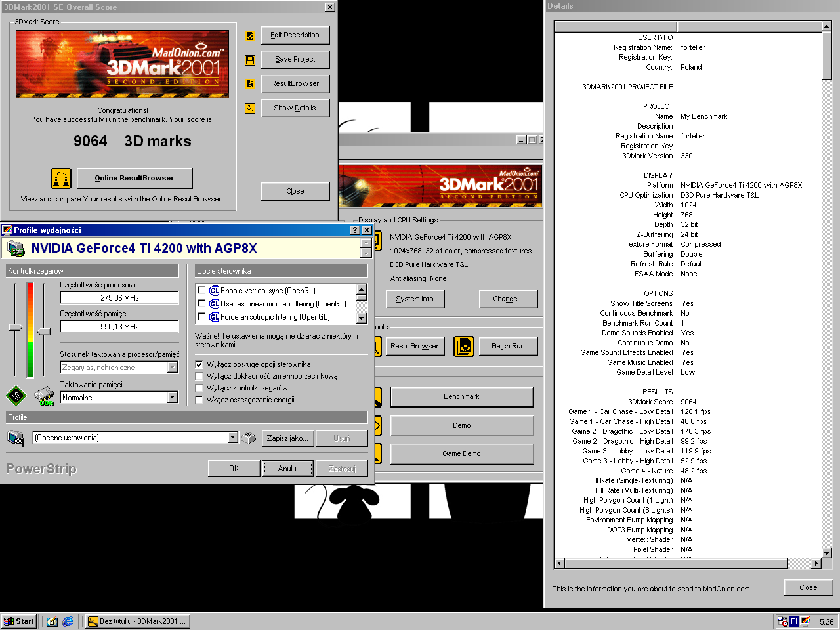Enable vertical sync (OpenGL) checkbox

point(201,291)
